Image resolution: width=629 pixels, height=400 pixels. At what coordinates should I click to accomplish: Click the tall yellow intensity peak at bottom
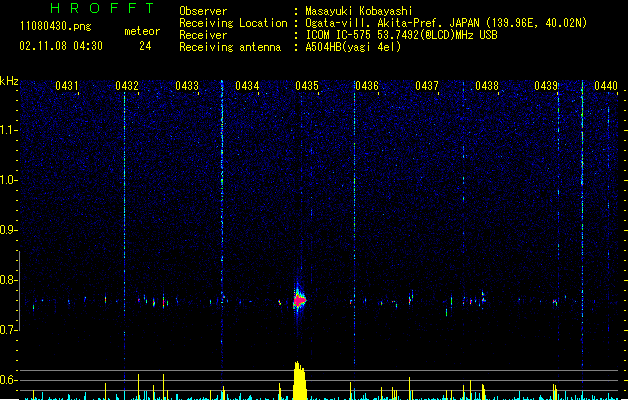pos(299,380)
